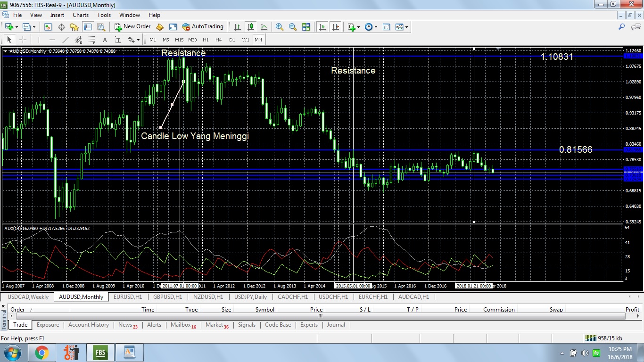Expand the Templates dropdown arrow
This screenshot has height=362, width=644.
coord(406,27)
